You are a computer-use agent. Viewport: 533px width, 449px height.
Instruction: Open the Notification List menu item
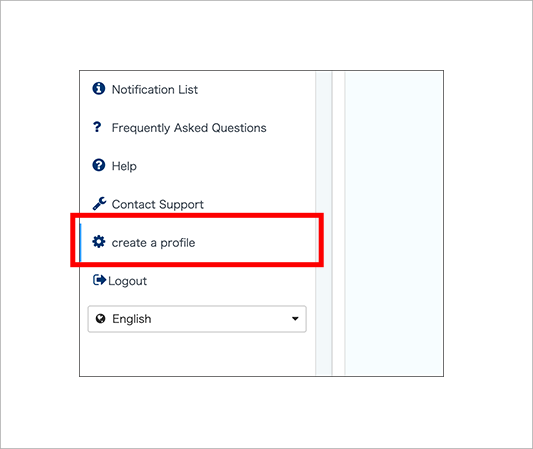point(155,89)
